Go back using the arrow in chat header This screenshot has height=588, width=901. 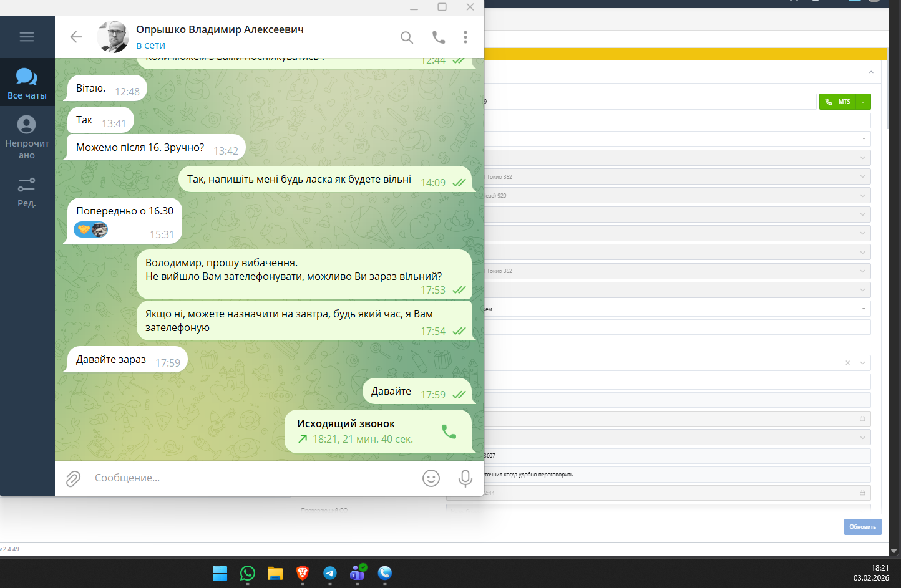pyautogui.click(x=76, y=37)
